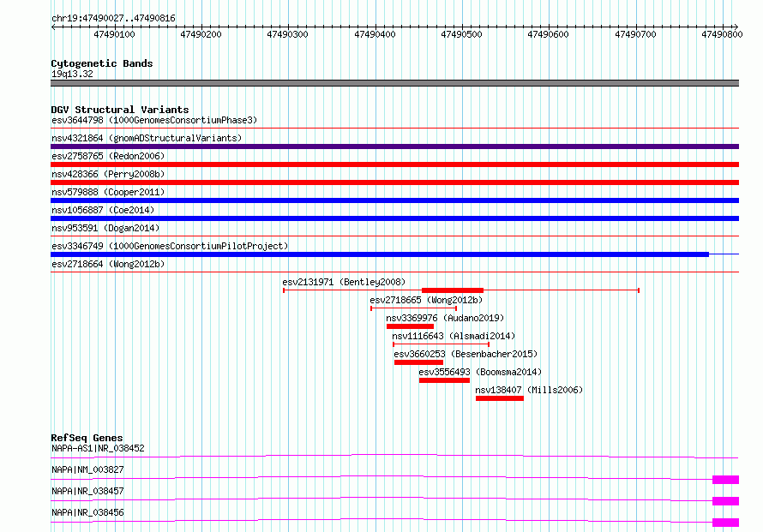Image resolution: width=763 pixels, height=532 pixels.
Task: Click the blue nsv1056887 variant bar
Action: coord(394,218)
